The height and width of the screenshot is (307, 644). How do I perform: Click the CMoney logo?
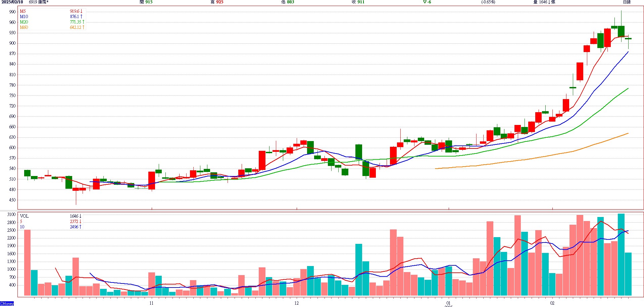7,304
